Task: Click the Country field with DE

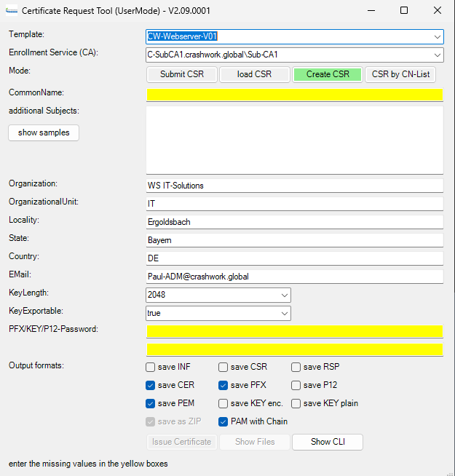Action: 295,258
